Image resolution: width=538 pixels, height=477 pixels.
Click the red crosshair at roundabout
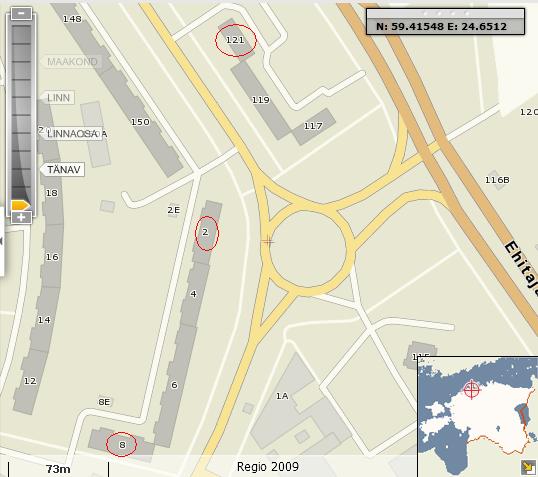(x=268, y=241)
